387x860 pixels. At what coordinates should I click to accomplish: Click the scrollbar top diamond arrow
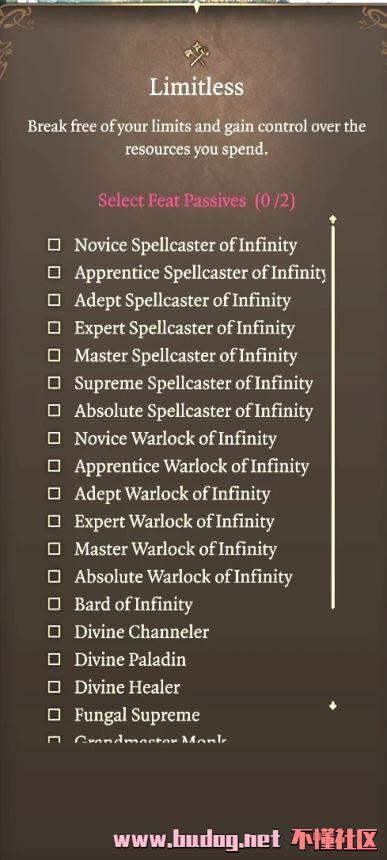[332, 219]
